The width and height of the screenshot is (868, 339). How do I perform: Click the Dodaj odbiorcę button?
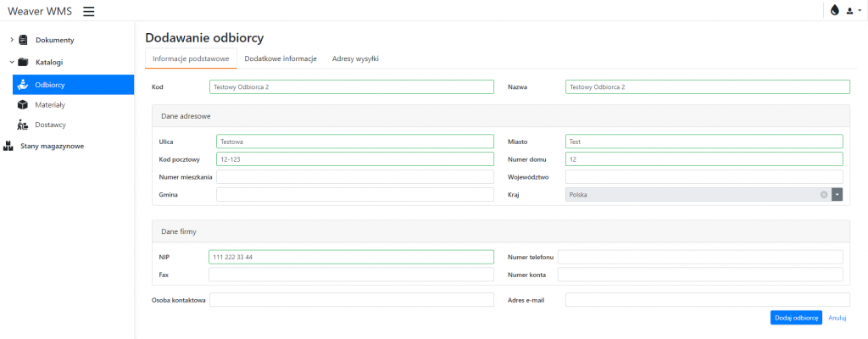(796, 318)
